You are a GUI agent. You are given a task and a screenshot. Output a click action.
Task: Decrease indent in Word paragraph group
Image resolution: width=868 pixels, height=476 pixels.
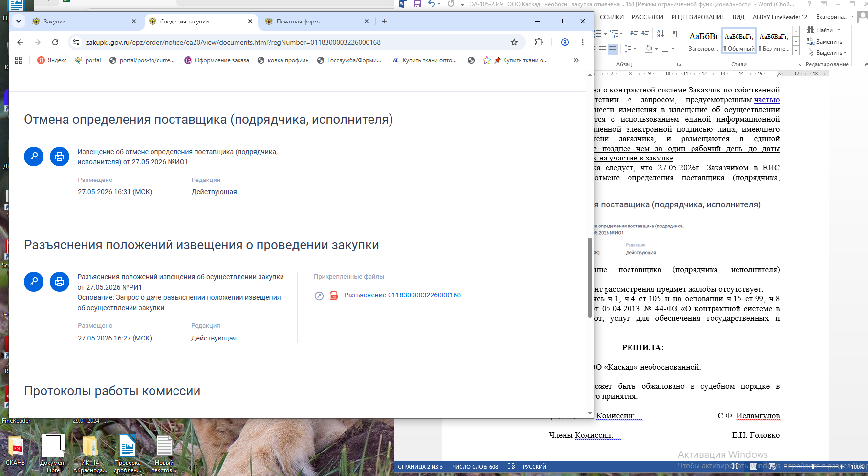pyautogui.click(x=634, y=34)
